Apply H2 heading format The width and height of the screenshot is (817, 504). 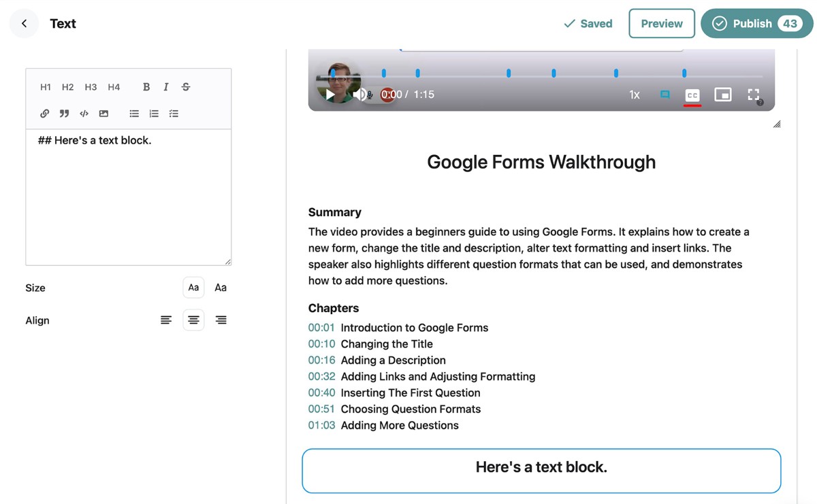(x=68, y=87)
